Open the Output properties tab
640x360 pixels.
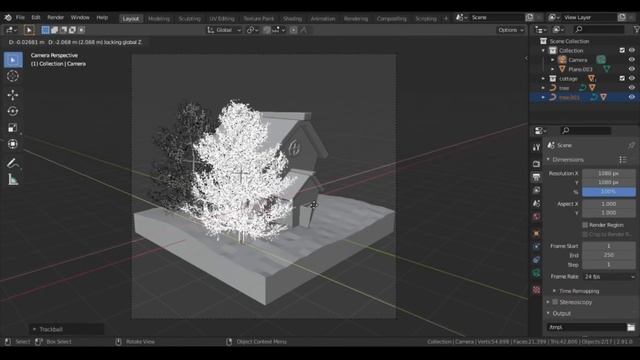[536, 177]
